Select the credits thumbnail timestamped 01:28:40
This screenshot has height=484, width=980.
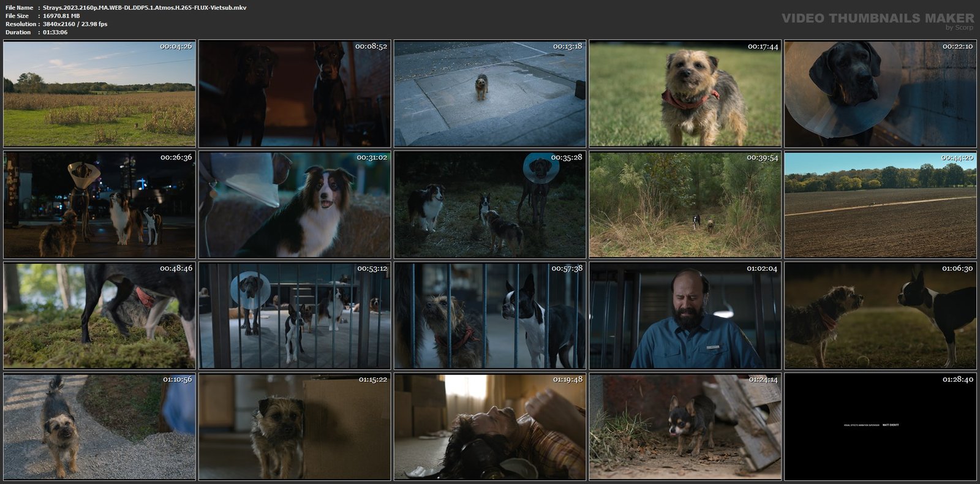click(x=881, y=427)
